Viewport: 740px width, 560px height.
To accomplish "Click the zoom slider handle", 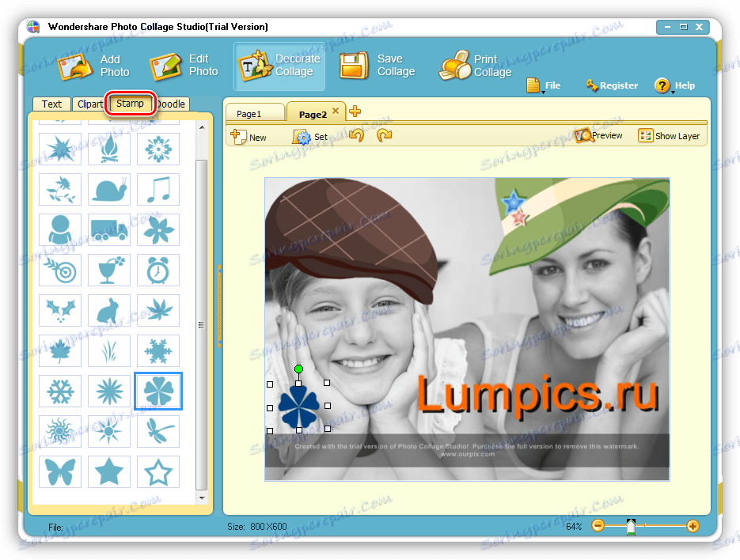I will tap(631, 527).
